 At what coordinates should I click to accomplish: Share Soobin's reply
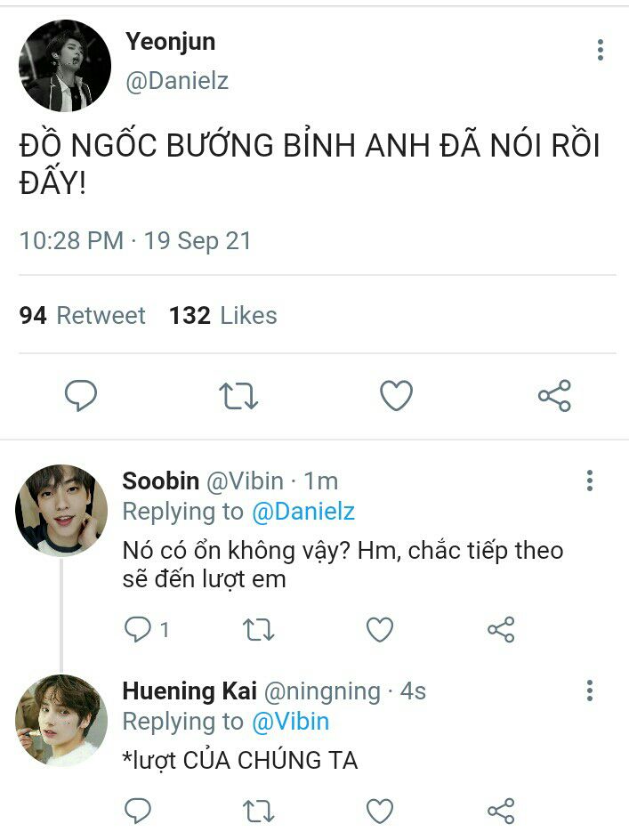pos(501,629)
